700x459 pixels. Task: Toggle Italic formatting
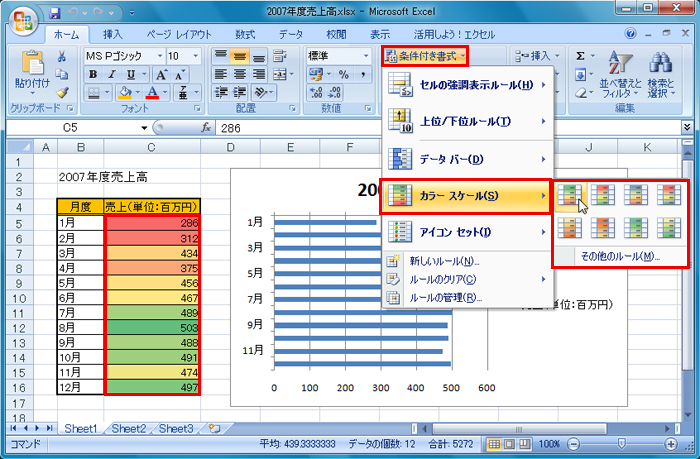pos(112,75)
